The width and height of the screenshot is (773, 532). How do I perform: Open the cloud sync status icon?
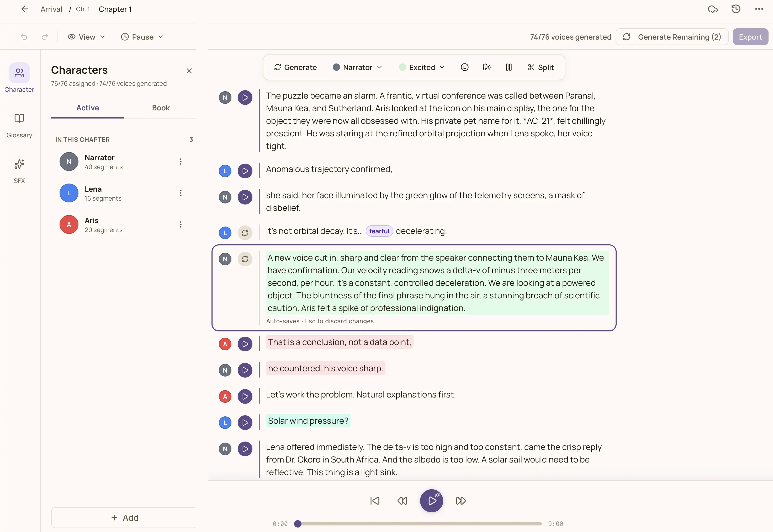click(713, 9)
